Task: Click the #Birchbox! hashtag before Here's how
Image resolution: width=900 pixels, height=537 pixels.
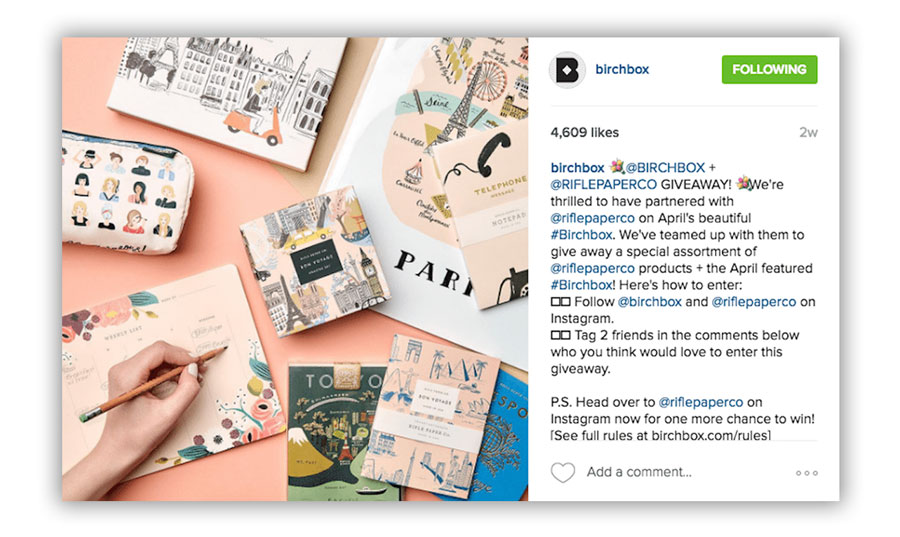Action: (x=581, y=285)
